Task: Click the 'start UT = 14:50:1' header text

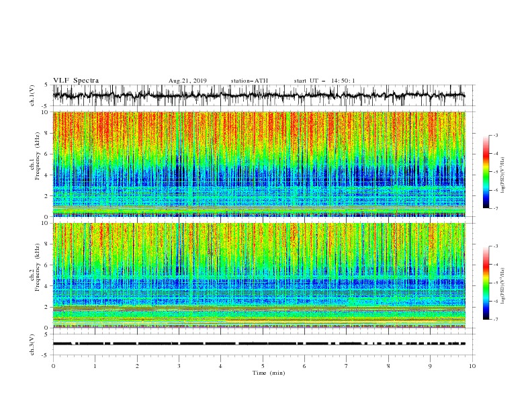Action: pos(324,81)
